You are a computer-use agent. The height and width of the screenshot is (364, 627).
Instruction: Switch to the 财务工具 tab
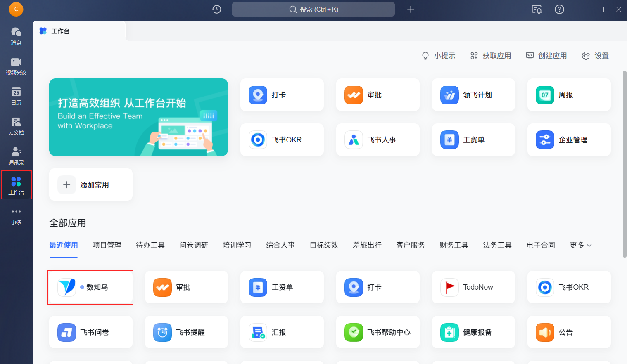coord(454,245)
